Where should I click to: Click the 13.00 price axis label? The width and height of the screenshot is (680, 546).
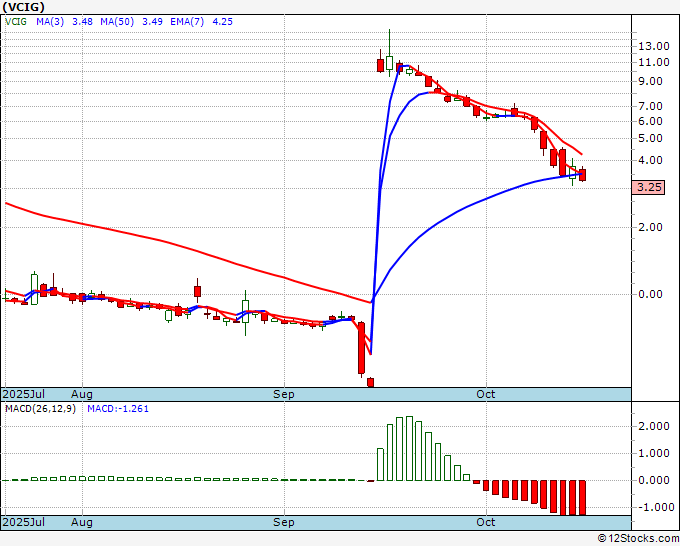[654, 46]
